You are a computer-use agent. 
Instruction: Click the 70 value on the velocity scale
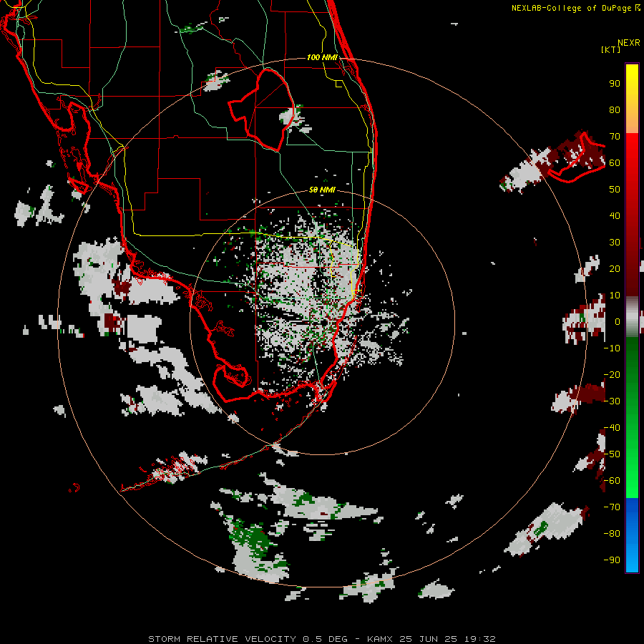coord(615,137)
